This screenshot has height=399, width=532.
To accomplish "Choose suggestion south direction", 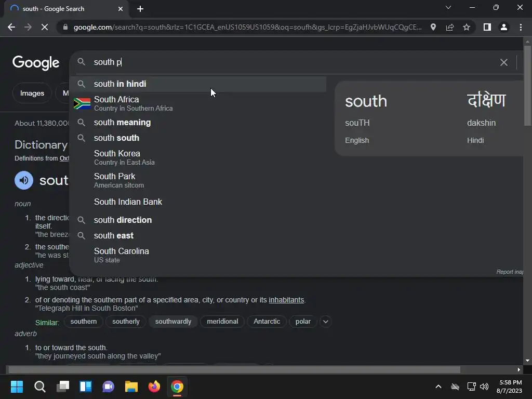I will pyautogui.click(x=198, y=220).
